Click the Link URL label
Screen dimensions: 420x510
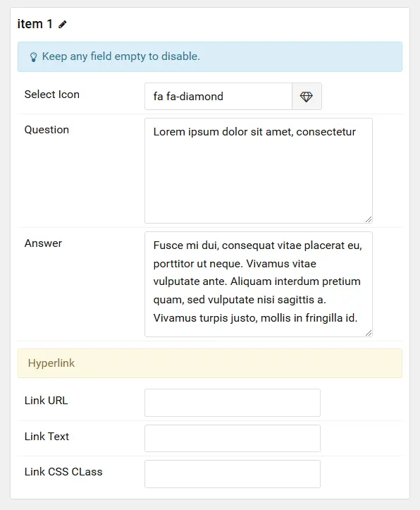coord(46,401)
